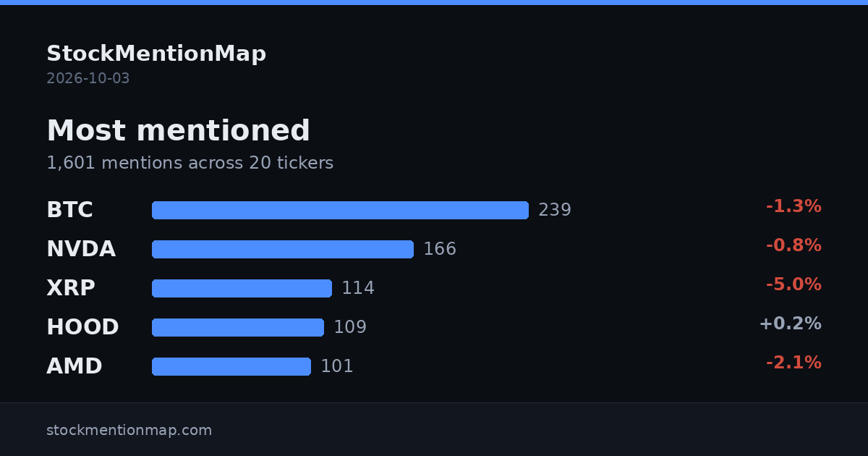Select the date 2026-10-03 label
868x456 pixels.
(x=88, y=78)
